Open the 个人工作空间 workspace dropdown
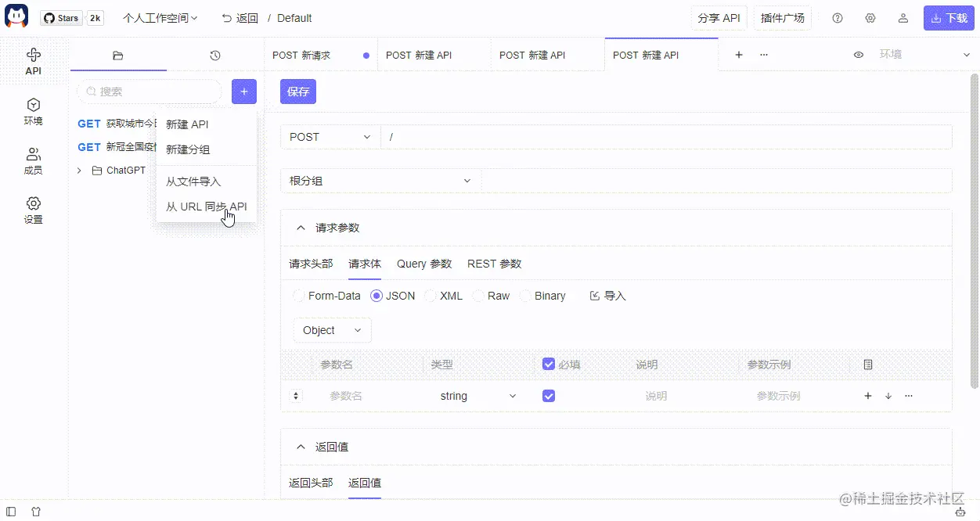Viewport: 980px width, 521px height. tap(160, 18)
